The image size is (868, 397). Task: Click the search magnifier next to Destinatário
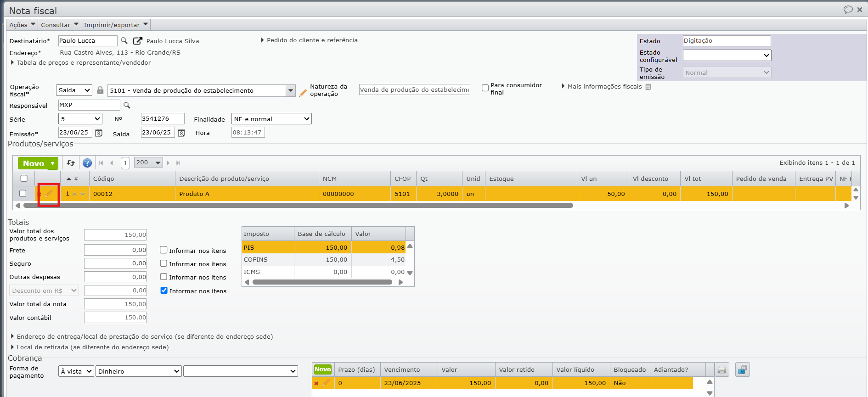pos(124,41)
